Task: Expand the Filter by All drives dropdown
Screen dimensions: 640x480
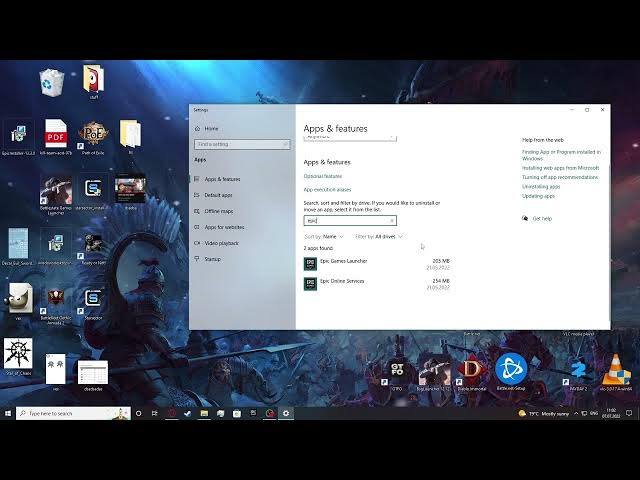Action: [380, 237]
